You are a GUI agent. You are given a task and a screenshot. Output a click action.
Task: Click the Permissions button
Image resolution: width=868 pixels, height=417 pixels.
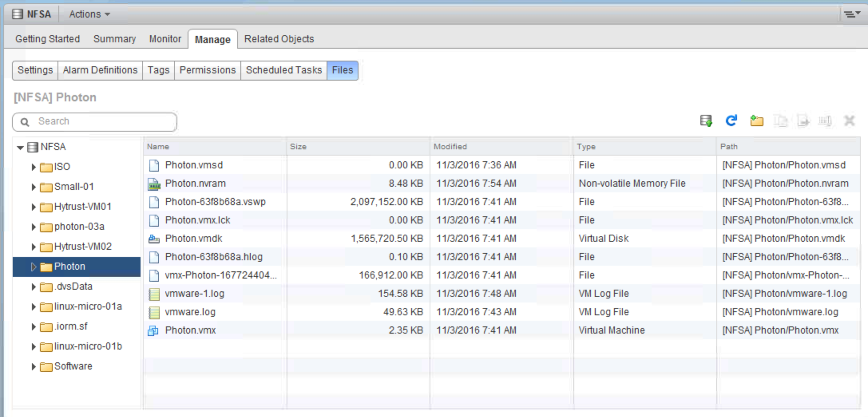207,70
